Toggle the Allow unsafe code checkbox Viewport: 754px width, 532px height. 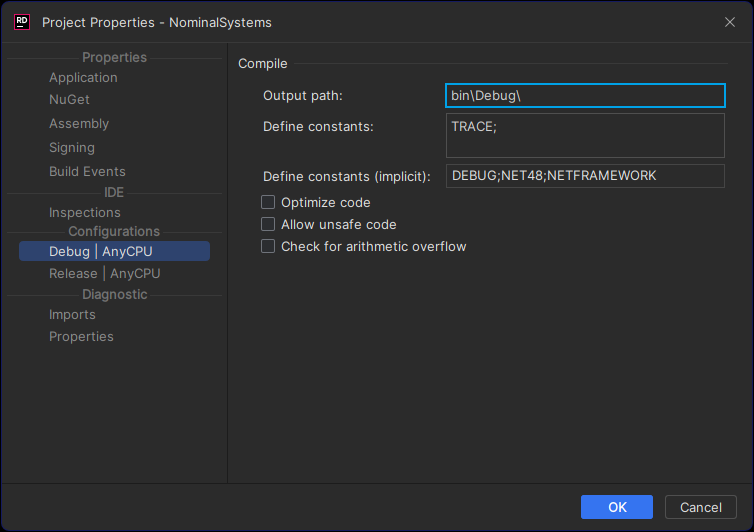pos(268,224)
